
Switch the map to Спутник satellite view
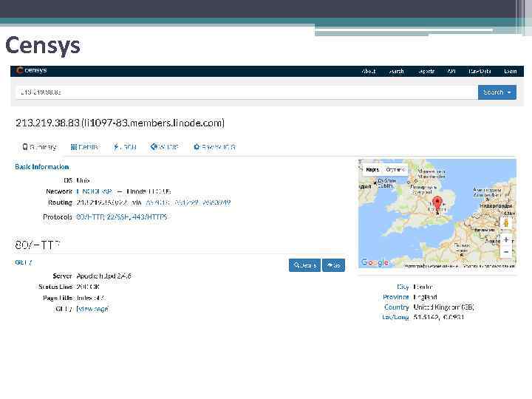click(395, 169)
